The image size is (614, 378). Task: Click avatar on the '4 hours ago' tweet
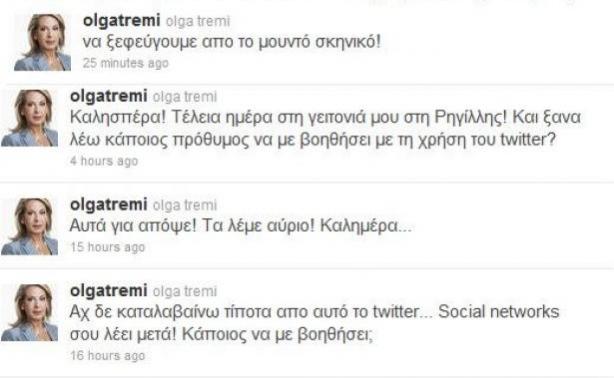point(30,118)
